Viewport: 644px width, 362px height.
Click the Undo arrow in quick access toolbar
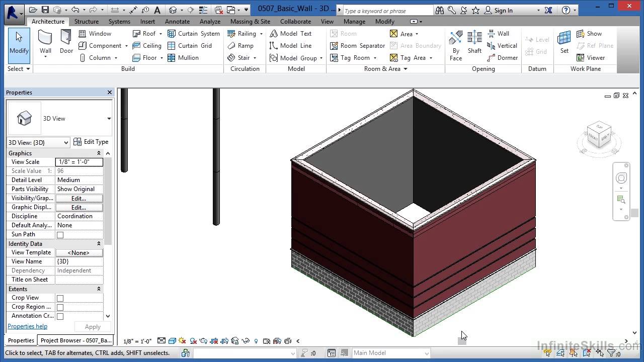[x=75, y=10]
